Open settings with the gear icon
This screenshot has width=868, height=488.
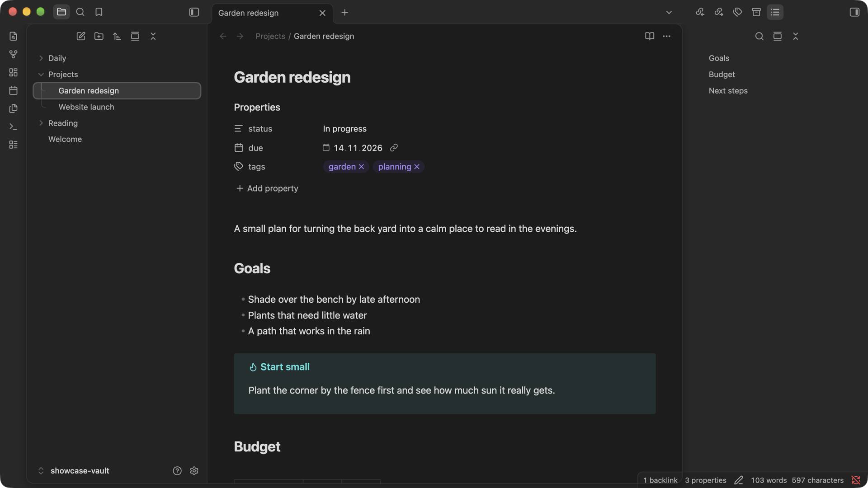[x=194, y=471]
